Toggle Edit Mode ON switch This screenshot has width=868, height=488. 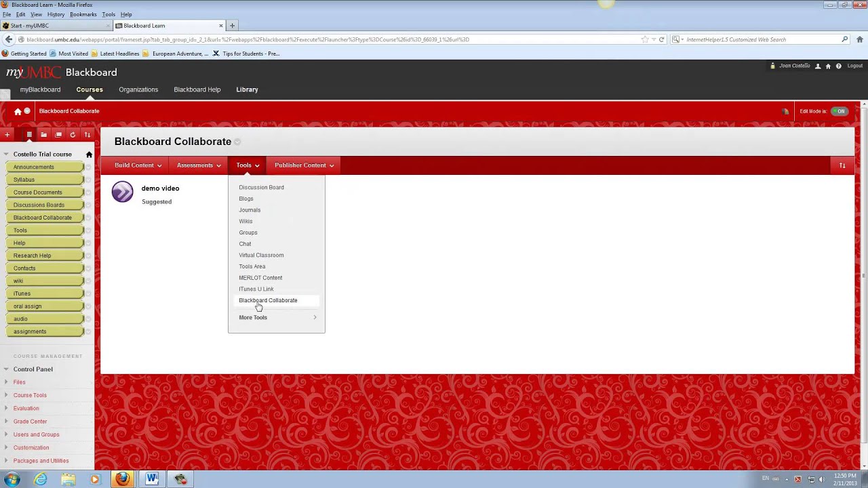[840, 111]
